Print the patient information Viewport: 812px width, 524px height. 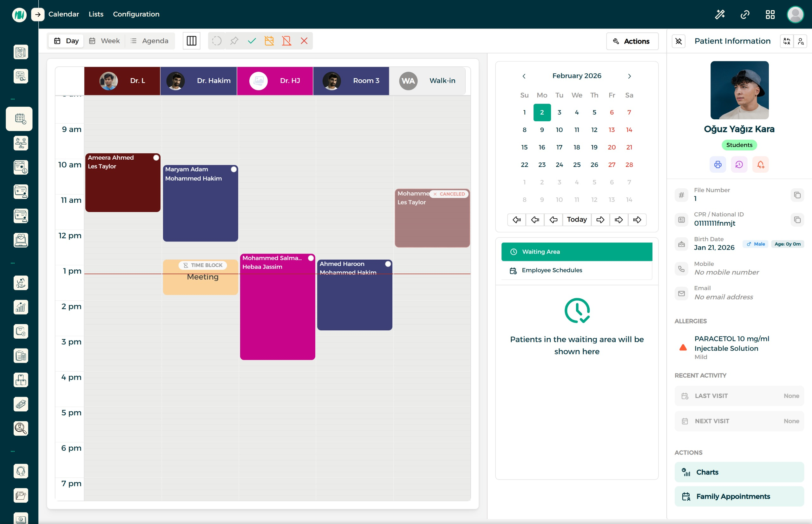tap(718, 164)
